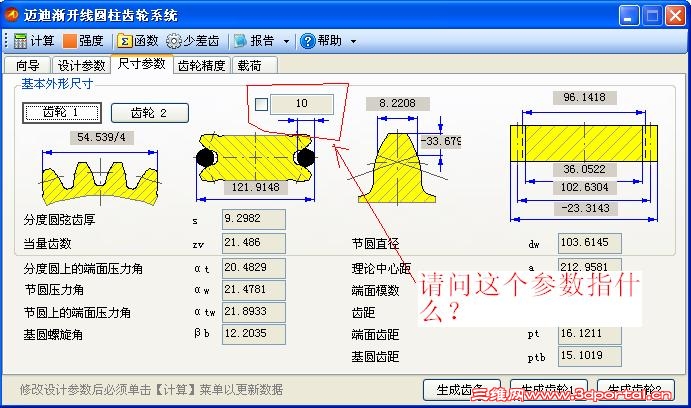
Task: Open the 函数 sigma function icon
Action: pyautogui.click(x=125, y=41)
